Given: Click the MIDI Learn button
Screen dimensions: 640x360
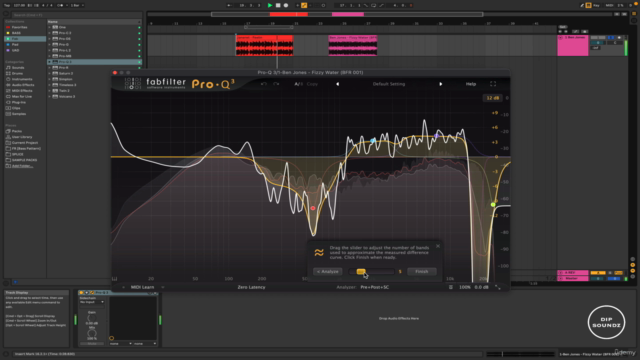Looking at the screenshot, I should coord(142,287).
